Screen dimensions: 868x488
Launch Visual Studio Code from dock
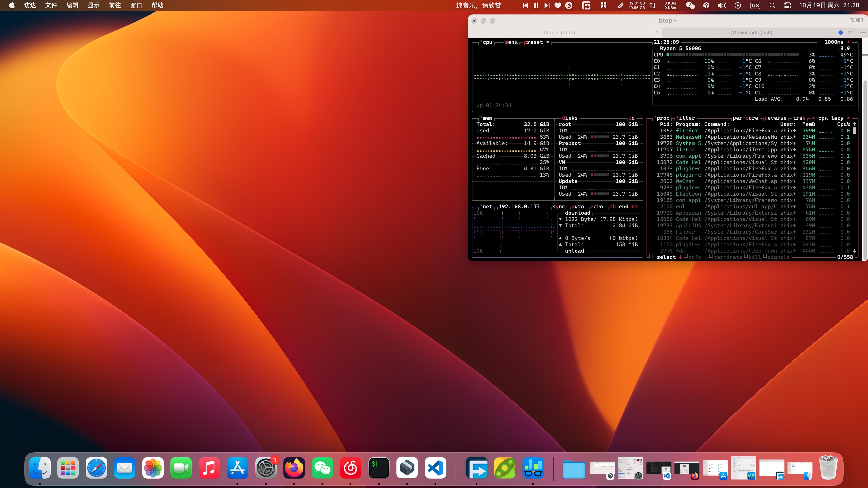[x=435, y=468]
